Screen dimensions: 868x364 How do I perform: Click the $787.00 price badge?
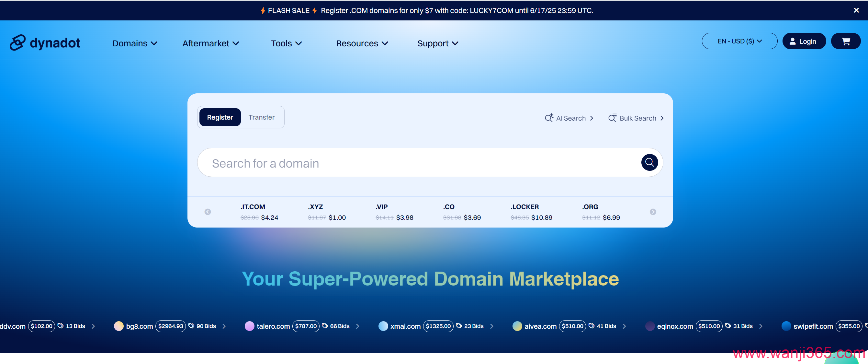click(x=306, y=326)
